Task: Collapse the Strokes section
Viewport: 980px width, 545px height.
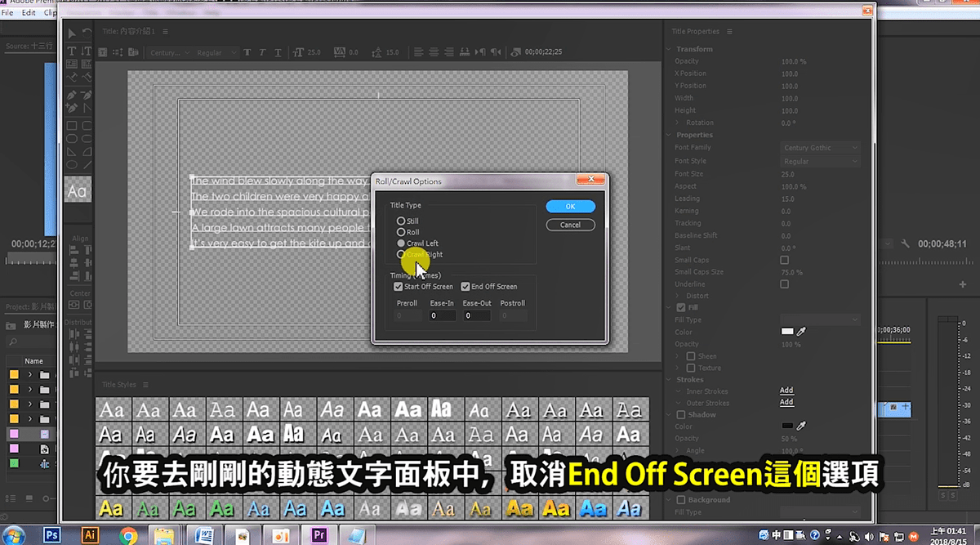Action: (x=670, y=380)
